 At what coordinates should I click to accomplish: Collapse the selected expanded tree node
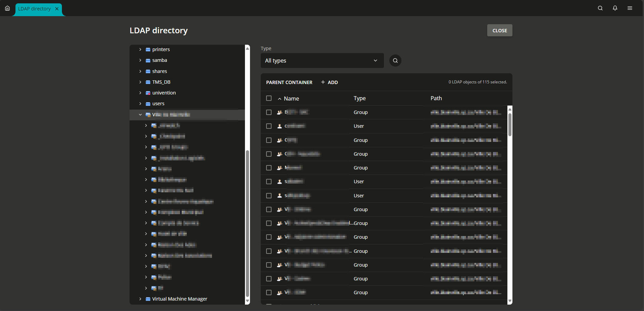coord(140,115)
